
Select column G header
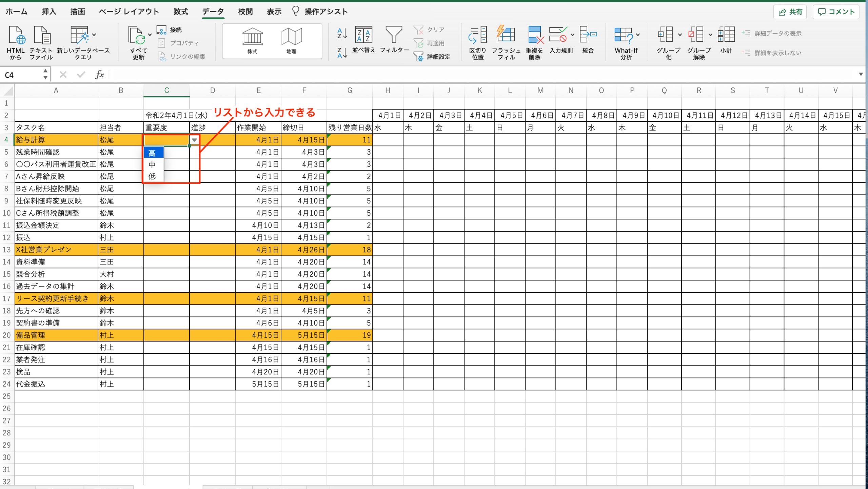350,91
